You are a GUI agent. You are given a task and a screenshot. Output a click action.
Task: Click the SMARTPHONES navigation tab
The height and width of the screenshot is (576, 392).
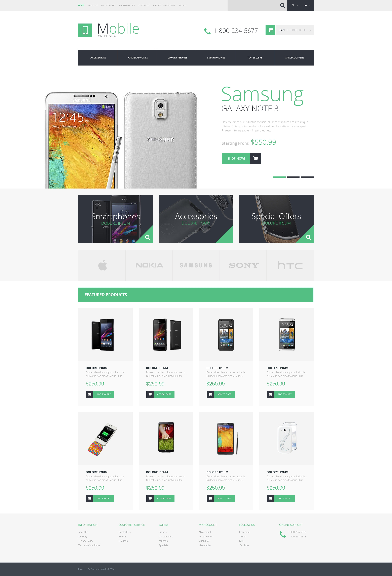(216, 57)
